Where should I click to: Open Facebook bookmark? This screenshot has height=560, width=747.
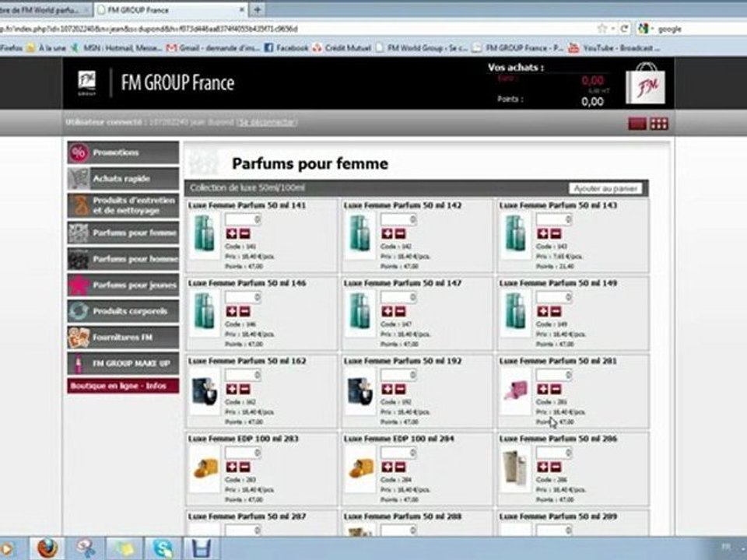point(286,47)
